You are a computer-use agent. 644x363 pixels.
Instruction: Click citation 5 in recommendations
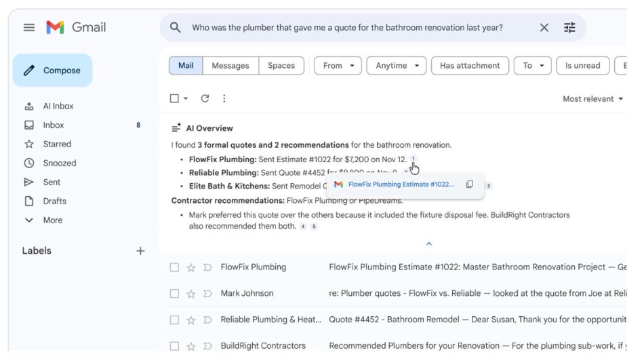tap(314, 226)
